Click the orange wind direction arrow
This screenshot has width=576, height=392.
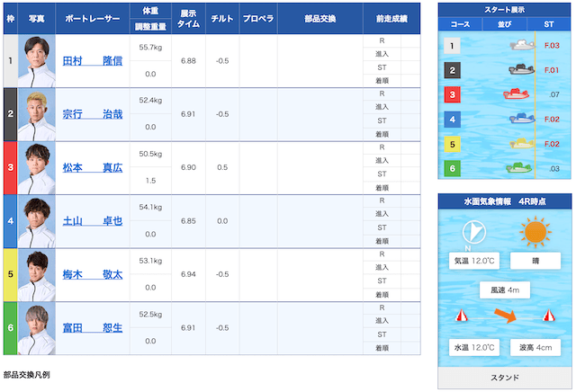pos(505,316)
